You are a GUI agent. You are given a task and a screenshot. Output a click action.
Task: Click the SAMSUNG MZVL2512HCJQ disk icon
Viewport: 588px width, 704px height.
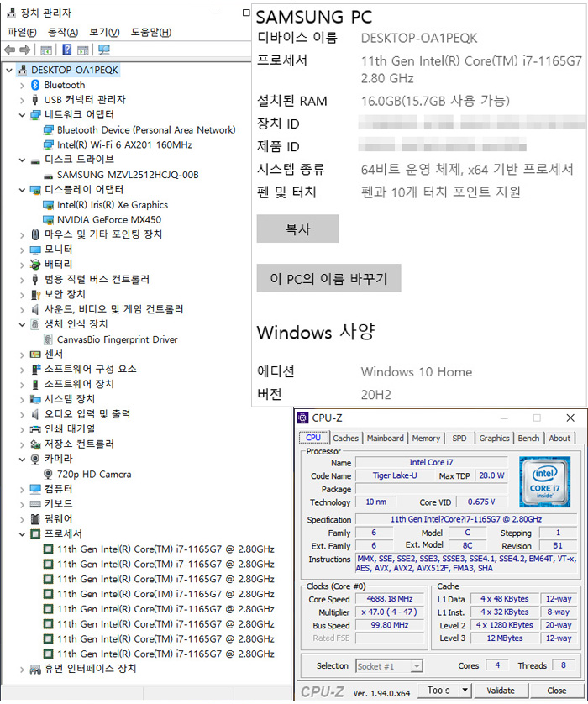pos(48,175)
